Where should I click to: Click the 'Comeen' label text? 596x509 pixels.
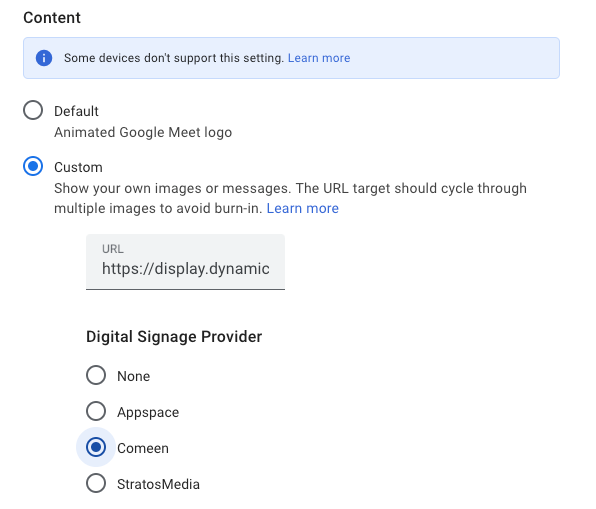click(143, 449)
